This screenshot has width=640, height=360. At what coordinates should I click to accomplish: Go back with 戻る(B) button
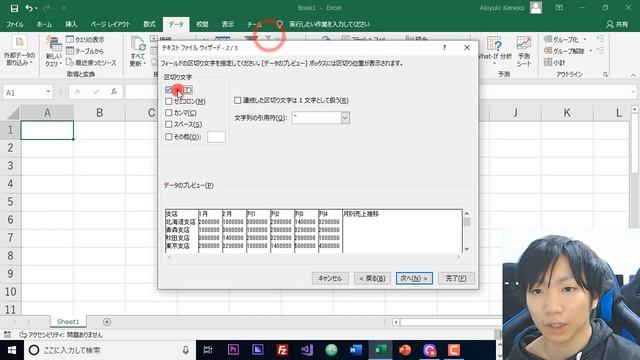372,278
